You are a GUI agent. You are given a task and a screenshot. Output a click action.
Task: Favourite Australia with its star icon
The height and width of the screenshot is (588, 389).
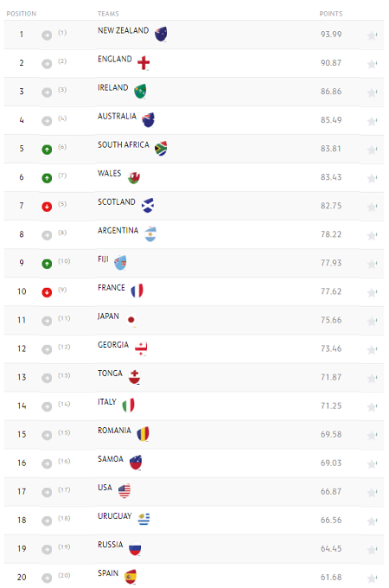tap(372, 121)
